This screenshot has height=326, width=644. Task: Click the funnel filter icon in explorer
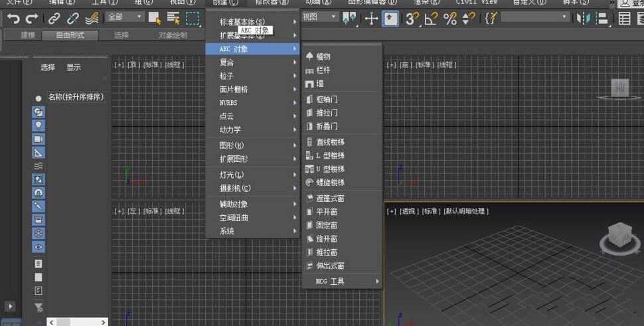pyautogui.click(x=39, y=307)
